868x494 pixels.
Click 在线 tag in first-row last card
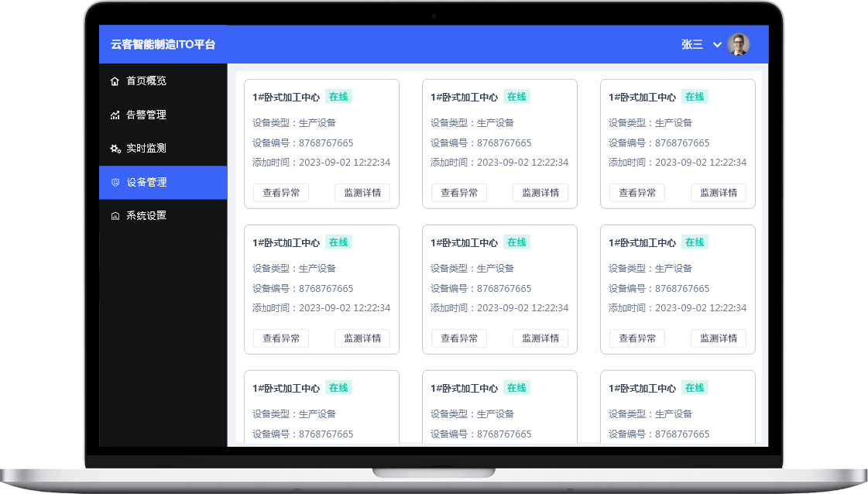(x=695, y=97)
